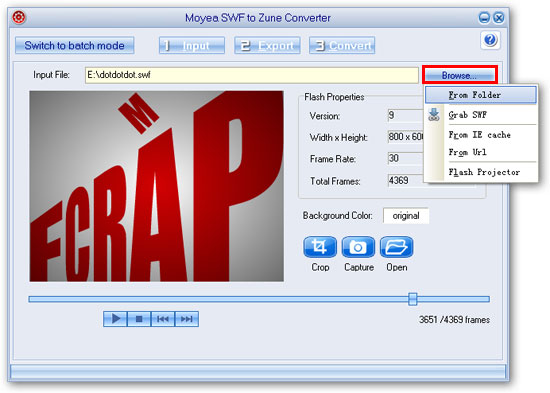Switch to batch mode
The width and height of the screenshot is (550, 393).
(74, 46)
